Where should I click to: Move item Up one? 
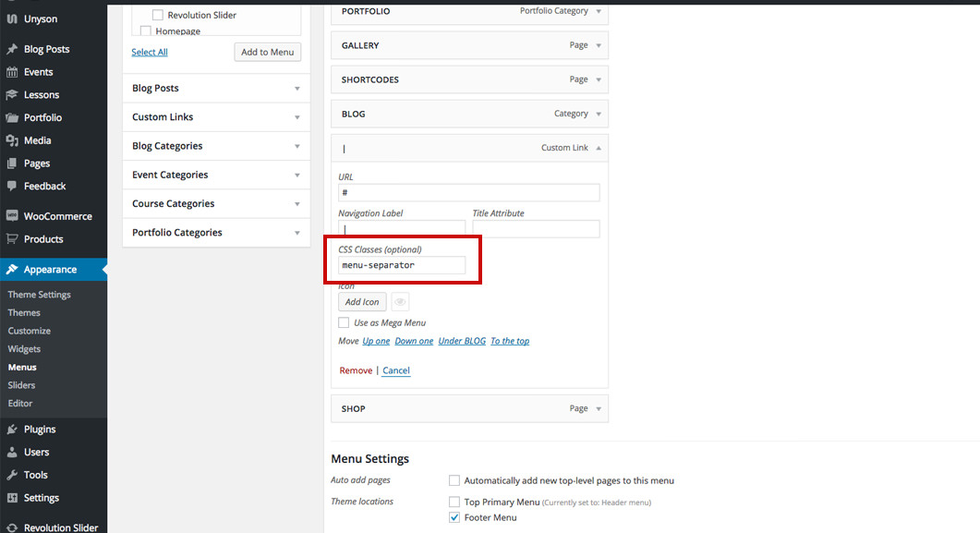(x=376, y=341)
